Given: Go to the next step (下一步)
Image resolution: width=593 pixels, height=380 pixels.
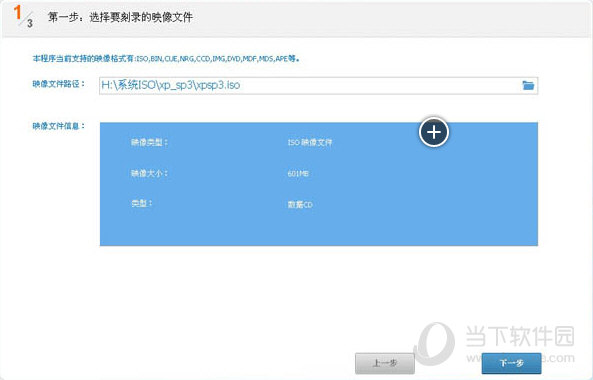Looking at the screenshot, I should pos(511,363).
